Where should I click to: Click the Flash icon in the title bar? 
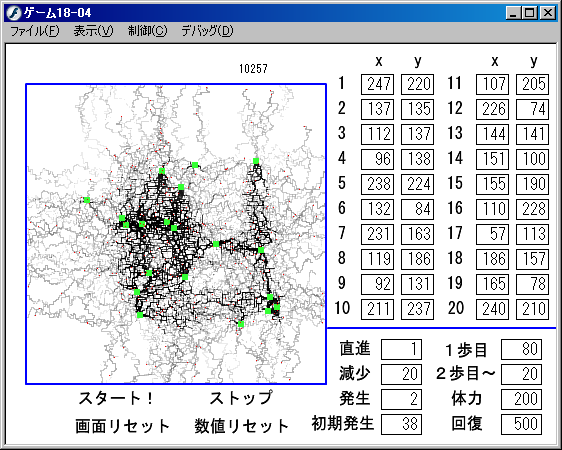tap(14, 13)
